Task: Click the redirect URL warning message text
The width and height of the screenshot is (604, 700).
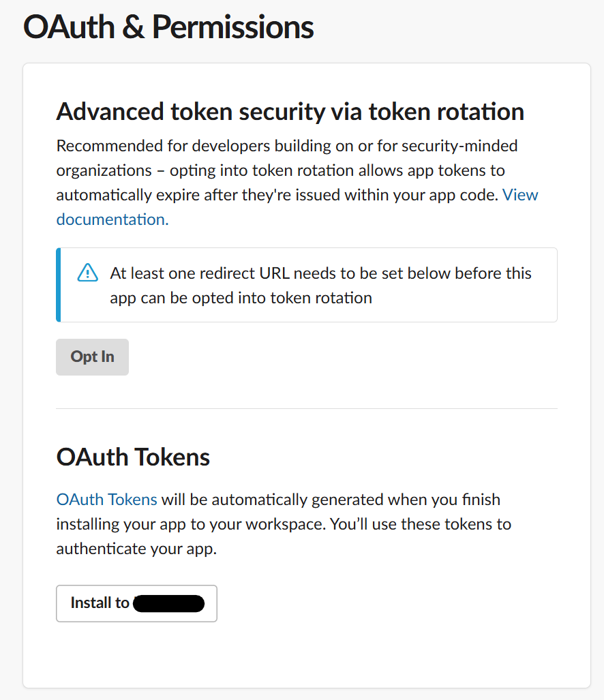Action: coord(320,273)
